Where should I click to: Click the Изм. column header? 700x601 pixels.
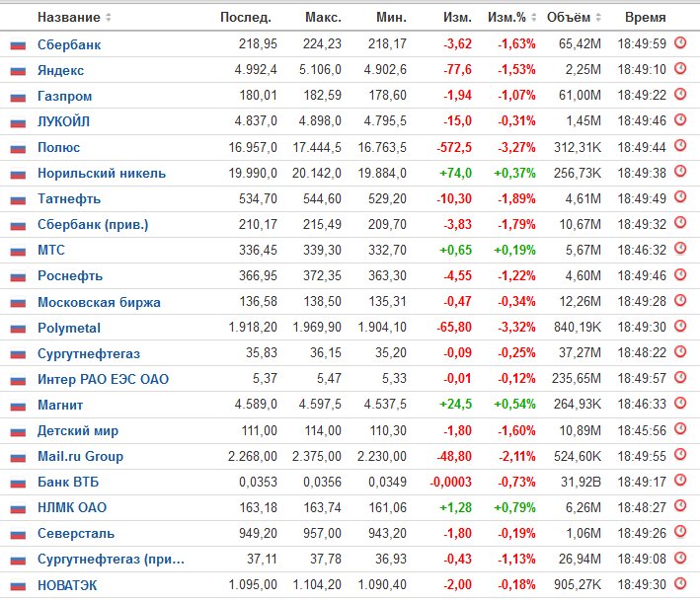457,18
